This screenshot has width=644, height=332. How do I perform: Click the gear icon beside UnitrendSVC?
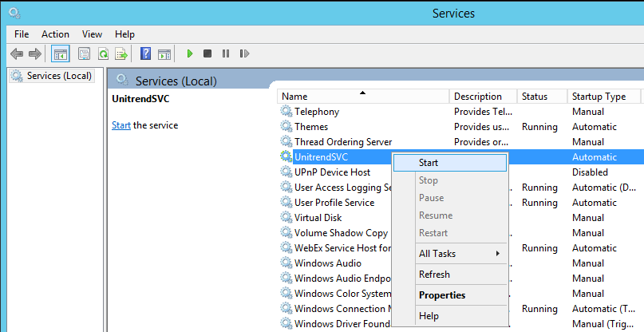pyautogui.click(x=286, y=157)
